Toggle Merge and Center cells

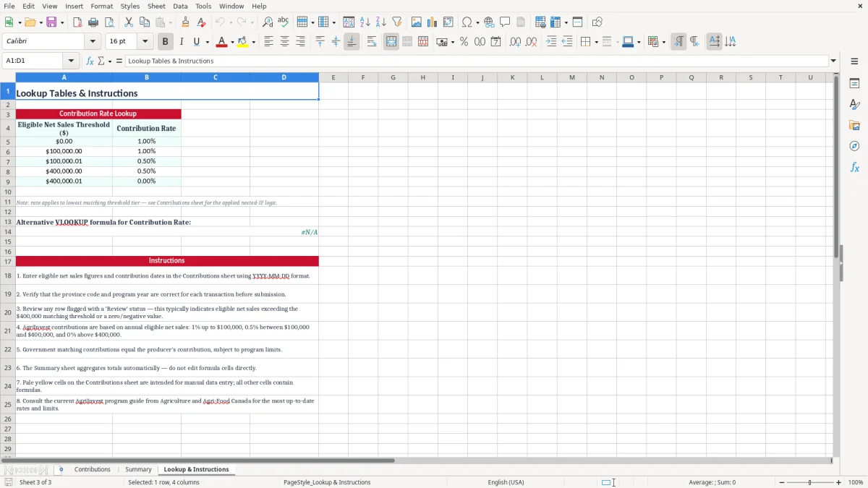click(x=391, y=42)
